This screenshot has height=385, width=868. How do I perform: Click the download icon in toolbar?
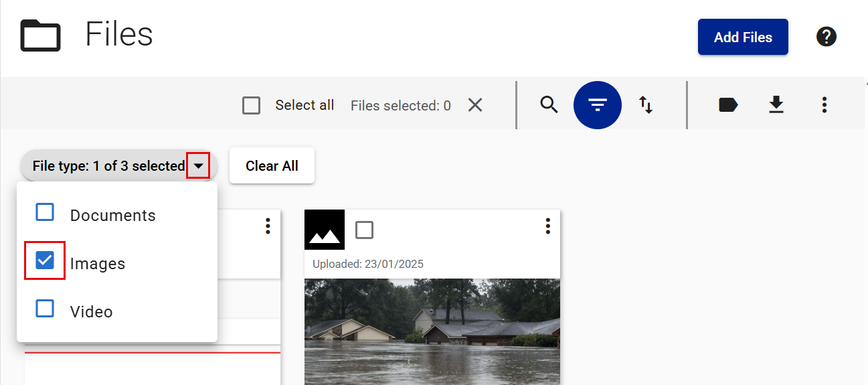(x=776, y=105)
